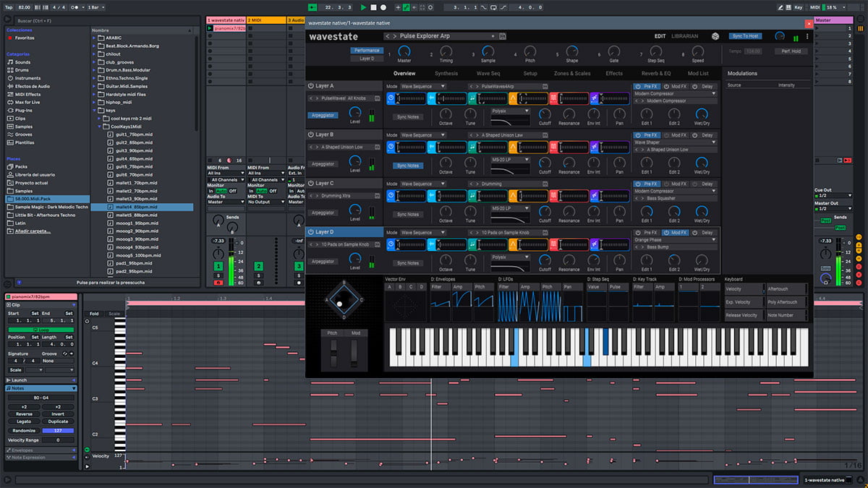Screen dimensions: 868x488
Task: Switch to the LIBRARIAN view
Action: click(685, 36)
